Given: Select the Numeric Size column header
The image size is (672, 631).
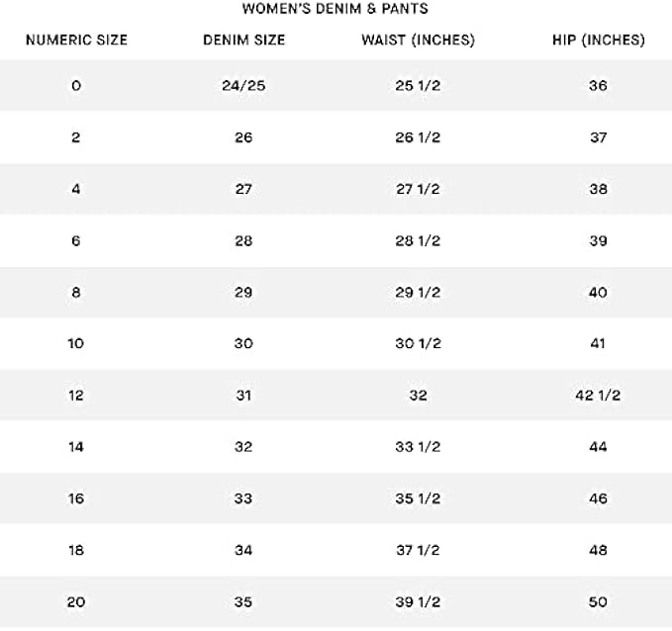Looking at the screenshot, I should pos(76,41).
